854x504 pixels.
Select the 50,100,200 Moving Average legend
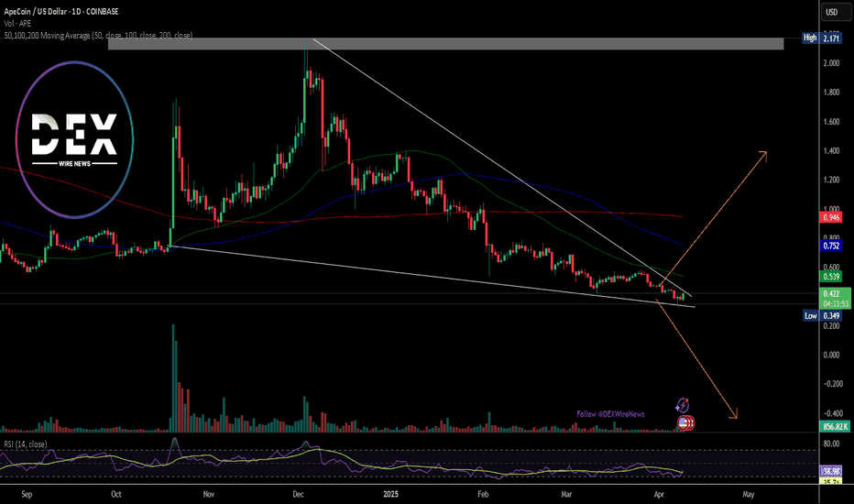[x=98, y=36]
